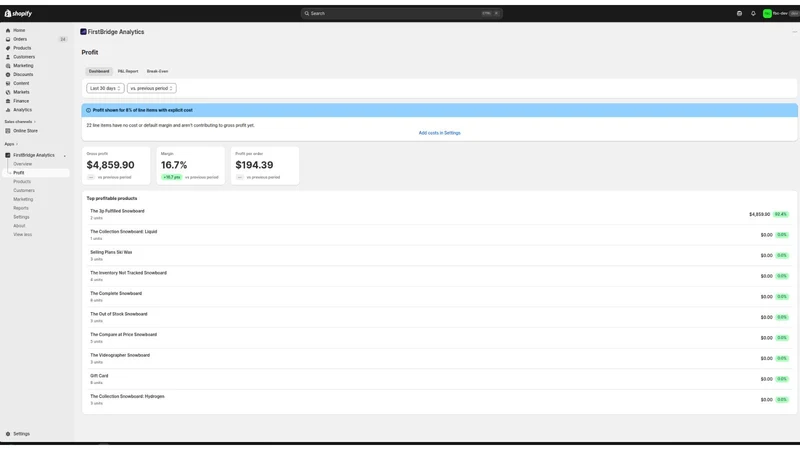
Task: Open the Customers admin section
Action: pyautogui.click(x=24, y=57)
